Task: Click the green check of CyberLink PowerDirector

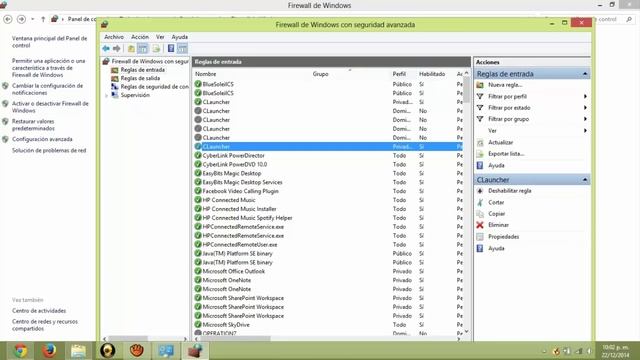Action: click(x=198, y=156)
